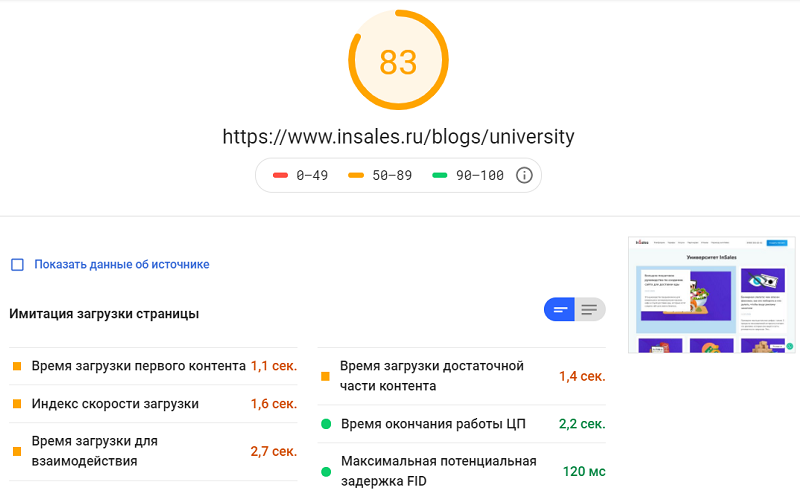Click green circle by "Максимальная потенциальная задержка FID"
Viewport: 800px width, 496px height.
325,471
